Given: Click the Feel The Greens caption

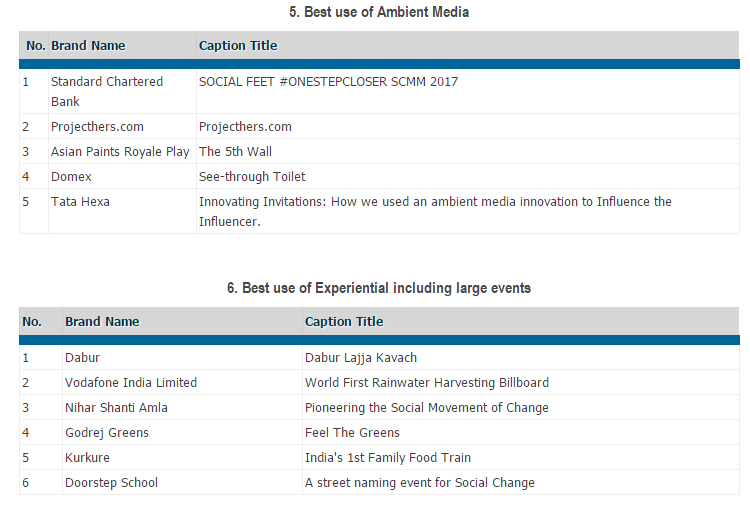Looking at the screenshot, I should pyautogui.click(x=352, y=433).
